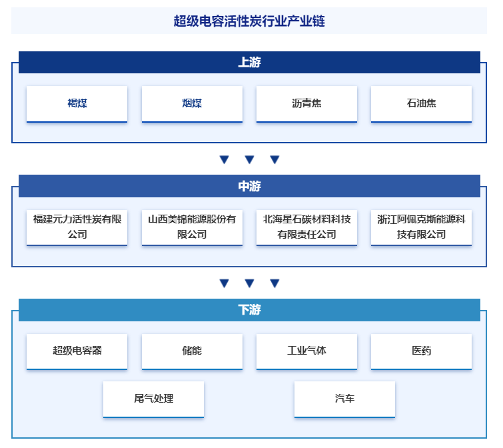Click the 超级电容活性炭行业产业链 title
503x448 pixels.
(249, 21)
